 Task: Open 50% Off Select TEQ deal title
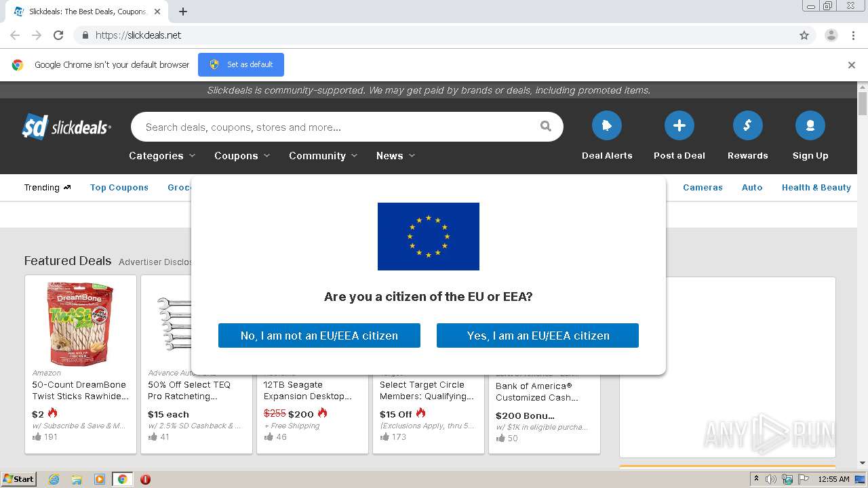coord(189,390)
